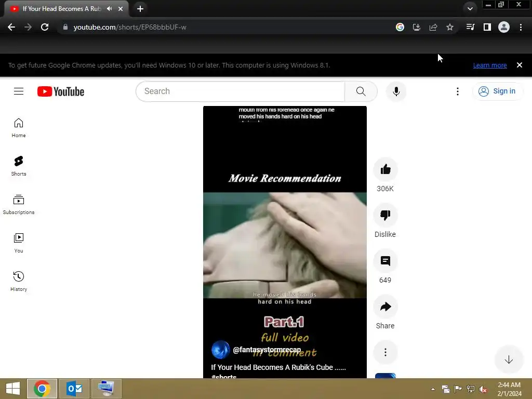Click the muted volume tray icon
The height and width of the screenshot is (399, 532).
483,389
